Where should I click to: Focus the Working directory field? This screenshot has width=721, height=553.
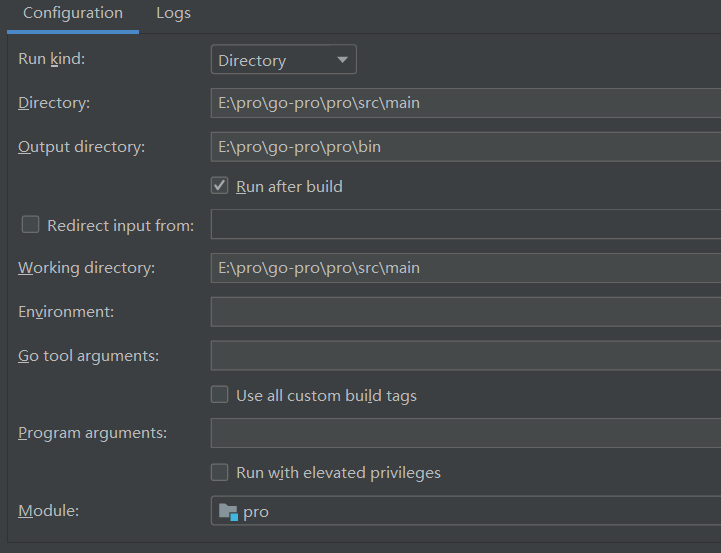(x=466, y=268)
